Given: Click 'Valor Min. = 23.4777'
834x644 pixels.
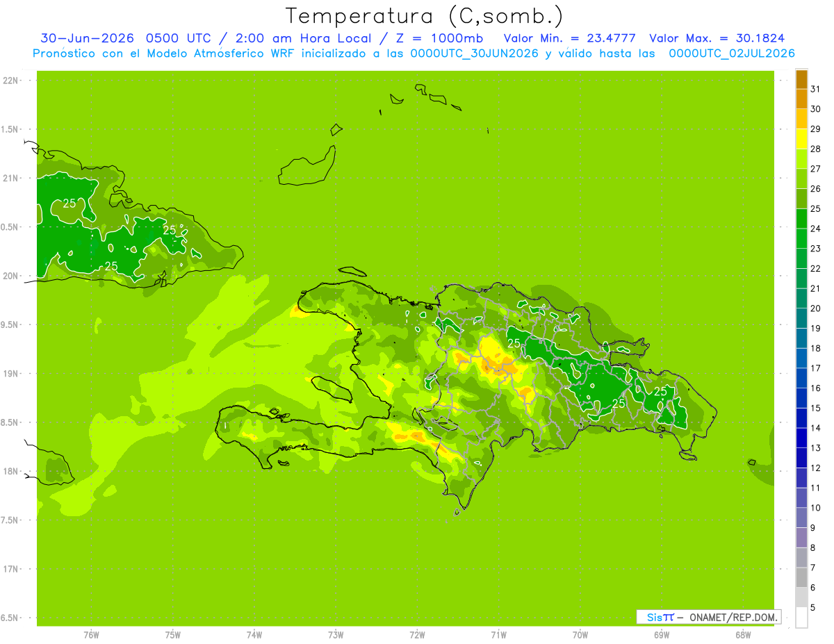Looking at the screenshot, I should (x=569, y=38).
